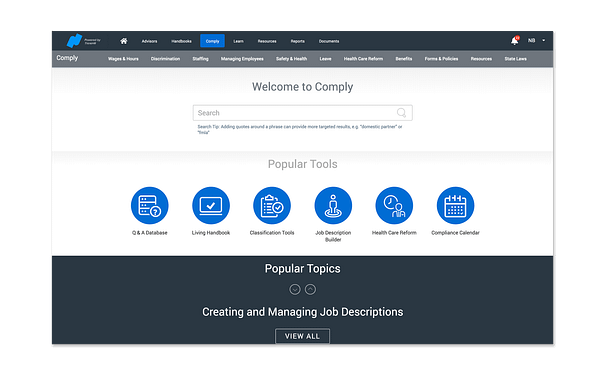Open the Living Handbook tool icon
The height and width of the screenshot is (375, 600).
(211, 205)
